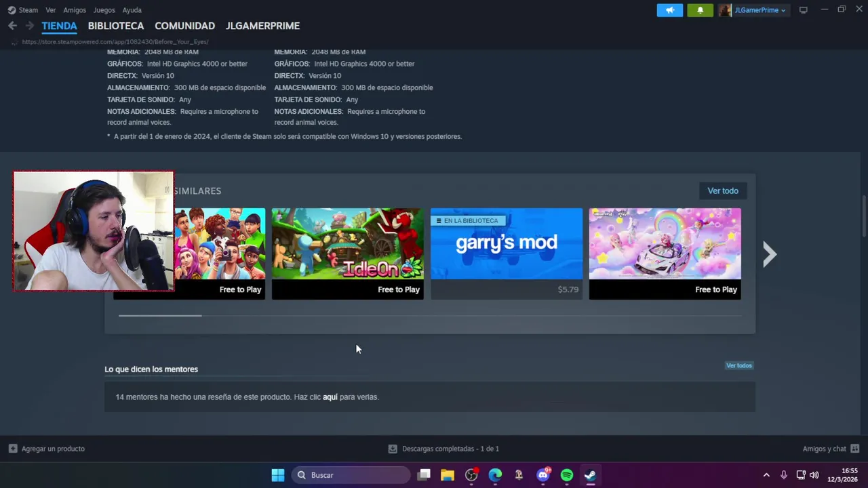Click the store page URL
The height and width of the screenshot is (488, 868).
pyautogui.click(x=115, y=42)
